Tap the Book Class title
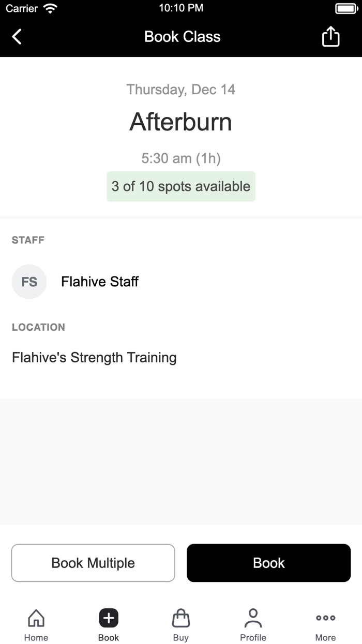The width and height of the screenshot is (362, 644). (x=182, y=36)
